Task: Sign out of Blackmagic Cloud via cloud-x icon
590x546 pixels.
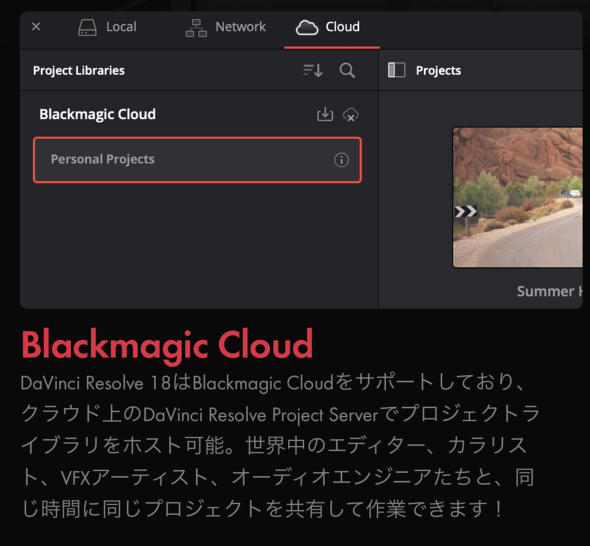Action: coord(350,115)
